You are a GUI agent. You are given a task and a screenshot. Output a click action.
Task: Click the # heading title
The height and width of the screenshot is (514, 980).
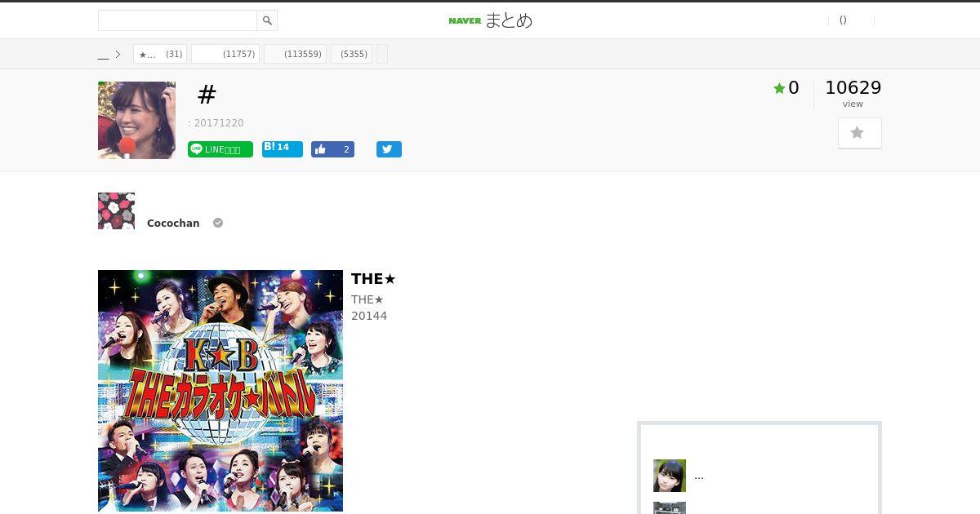(x=207, y=95)
